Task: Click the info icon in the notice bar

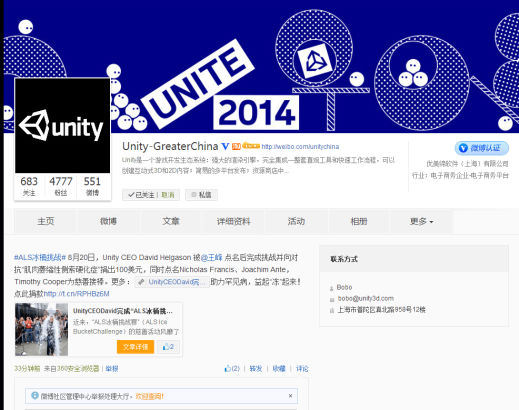Action: [x=35, y=396]
